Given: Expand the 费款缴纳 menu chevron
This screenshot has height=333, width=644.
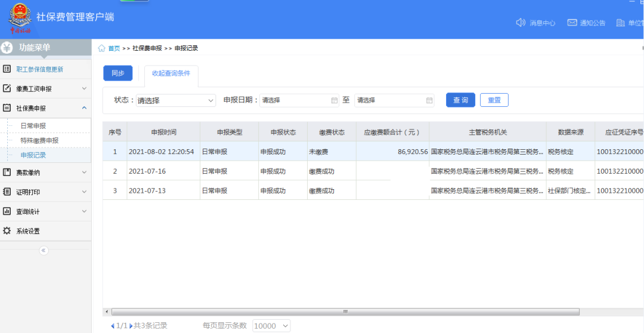Looking at the screenshot, I should (84, 172).
